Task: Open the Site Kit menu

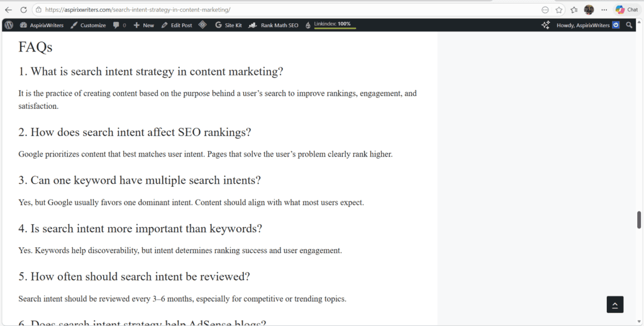Action: [x=228, y=25]
